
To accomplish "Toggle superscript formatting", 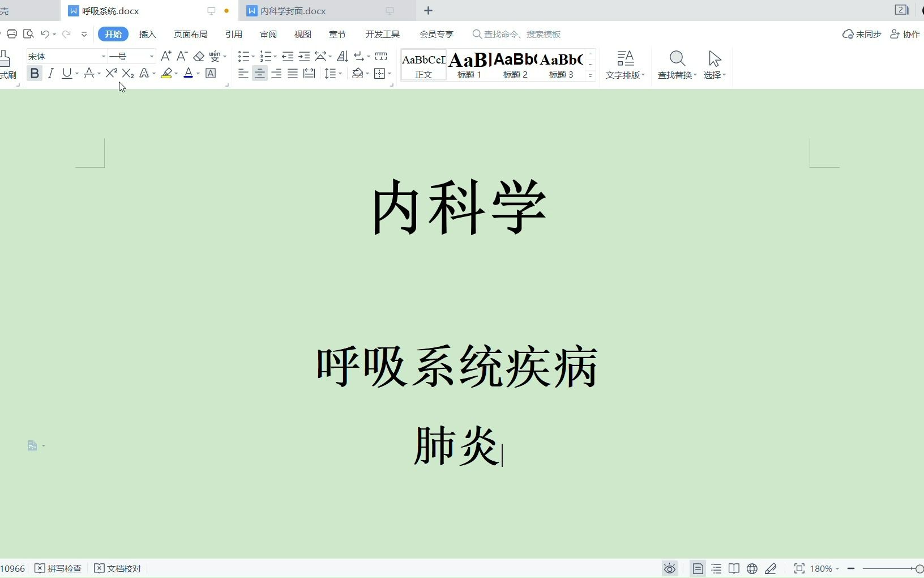I will (x=111, y=74).
